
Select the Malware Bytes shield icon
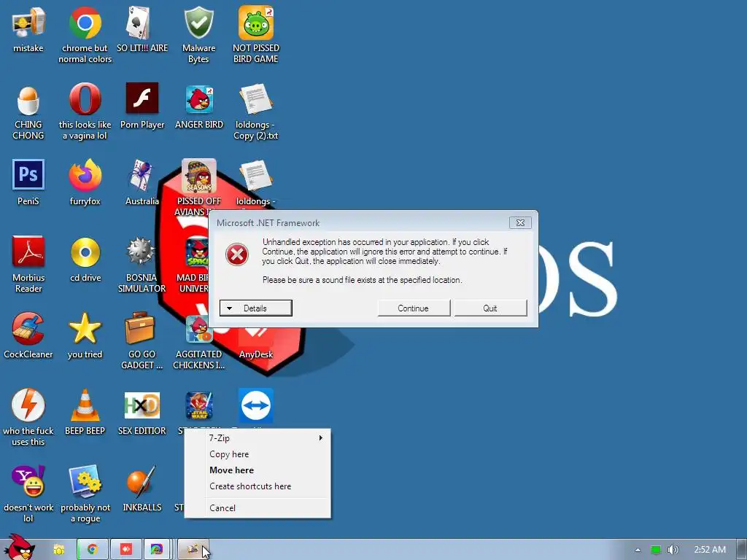(198, 23)
